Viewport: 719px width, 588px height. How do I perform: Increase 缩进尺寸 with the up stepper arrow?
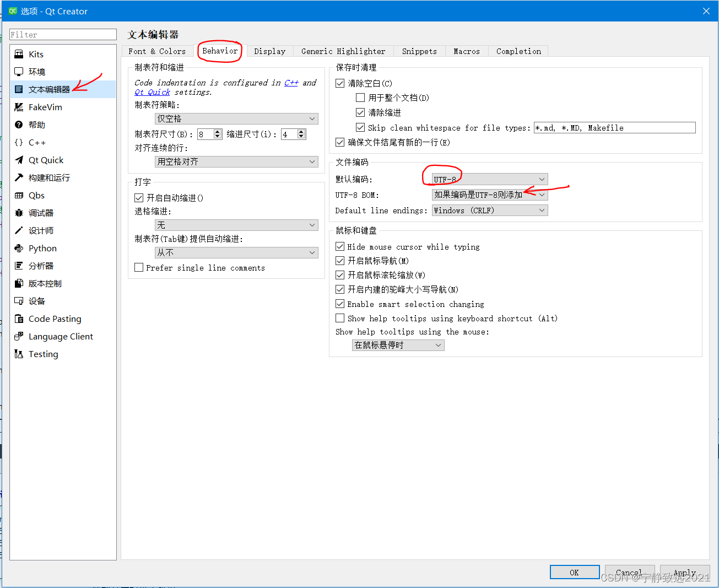[301, 131]
